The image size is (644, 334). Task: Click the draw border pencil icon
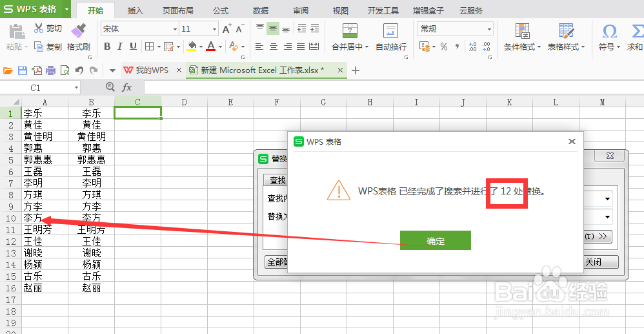tap(169, 47)
